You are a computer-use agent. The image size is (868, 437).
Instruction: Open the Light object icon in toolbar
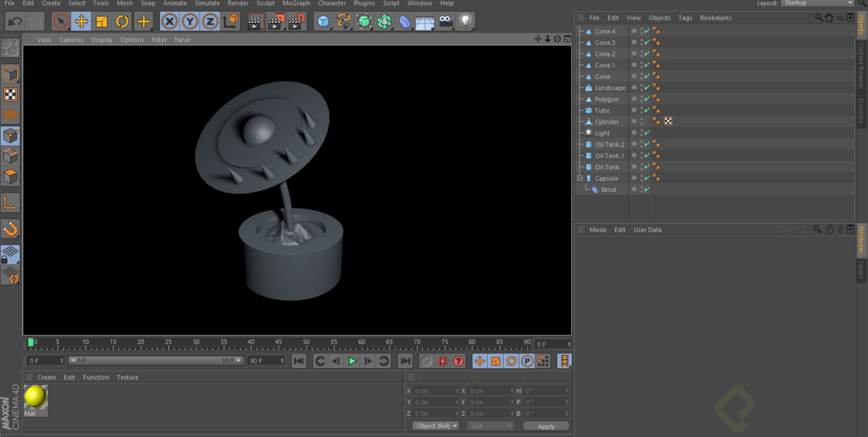(x=465, y=21)
